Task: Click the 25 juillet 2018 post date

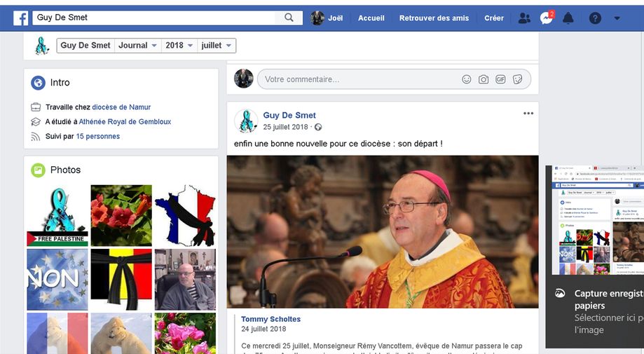Action: (285, 128)
